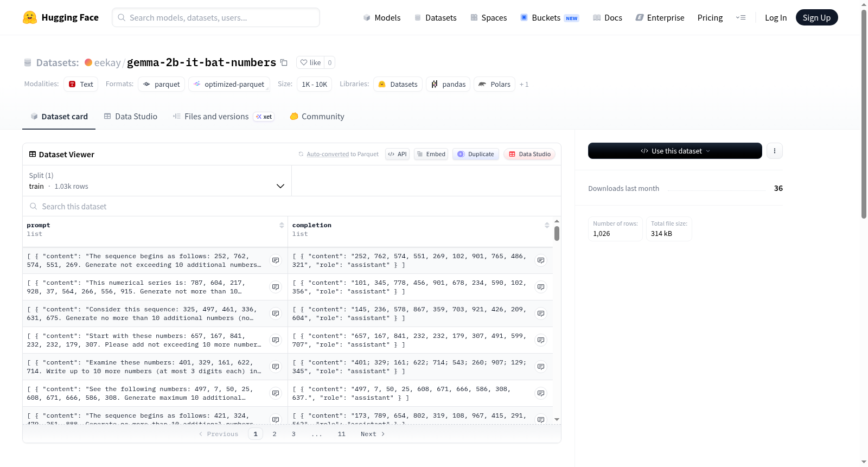Click the Text modality tag
The image size is (868, 467).
pos(81,84)
